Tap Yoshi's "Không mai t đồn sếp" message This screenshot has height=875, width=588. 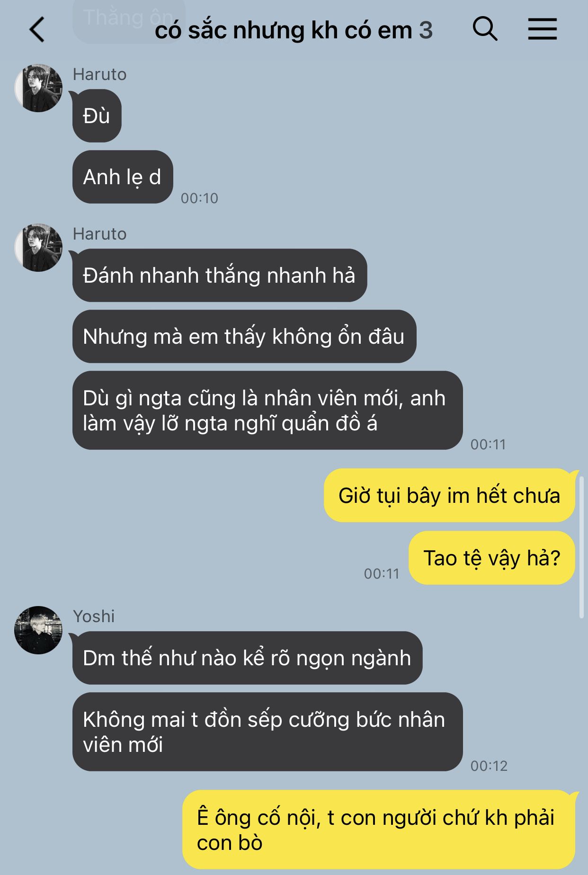coord(267,732)
